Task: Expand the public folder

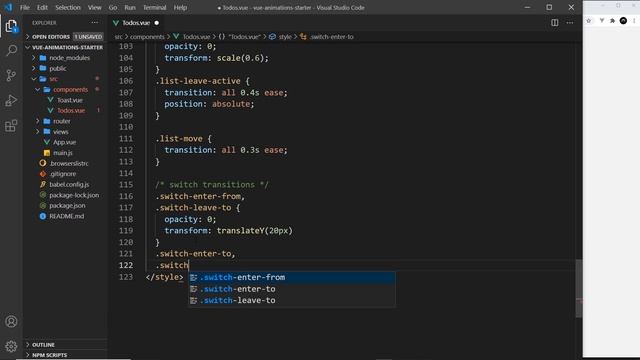Action: pos(65,69)
